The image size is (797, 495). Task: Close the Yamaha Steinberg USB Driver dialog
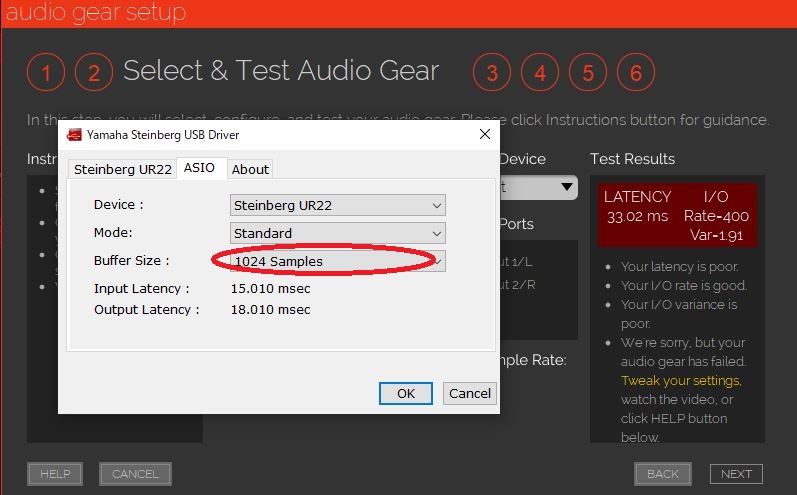click(485, 134)
